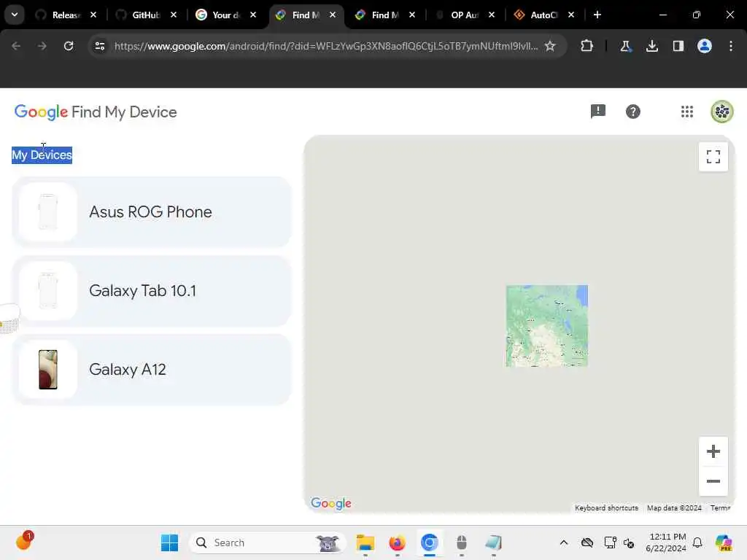Open the notepad app in the taskbar
Viewport: 747px width, 560px height.
tap(494, 542)
